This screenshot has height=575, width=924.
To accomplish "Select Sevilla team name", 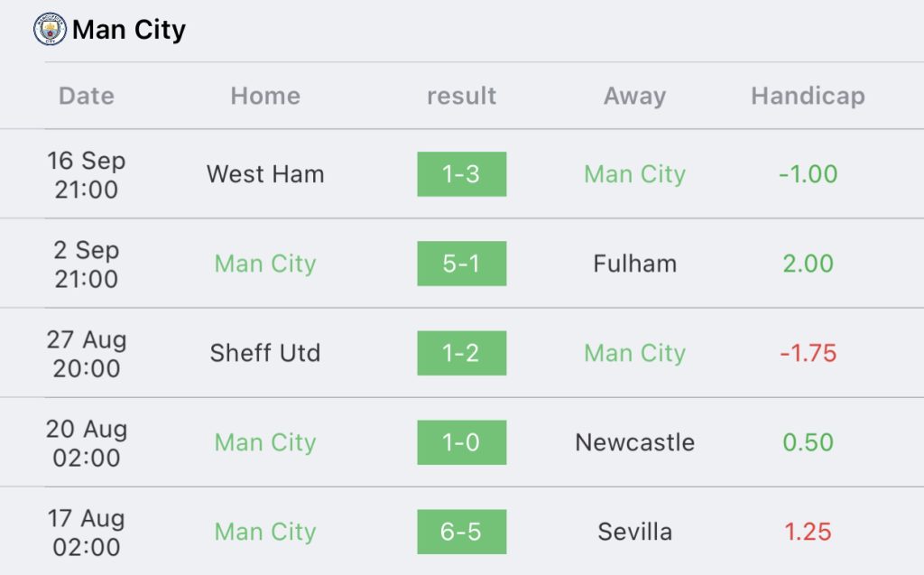I will (634, 532).
